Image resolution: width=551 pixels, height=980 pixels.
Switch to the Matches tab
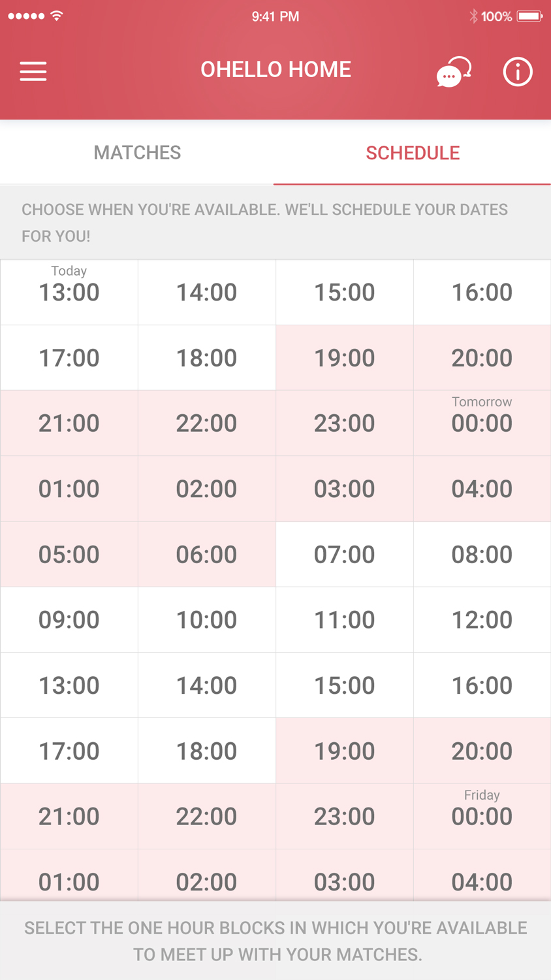pyautogui.click(x=137, y=153)
